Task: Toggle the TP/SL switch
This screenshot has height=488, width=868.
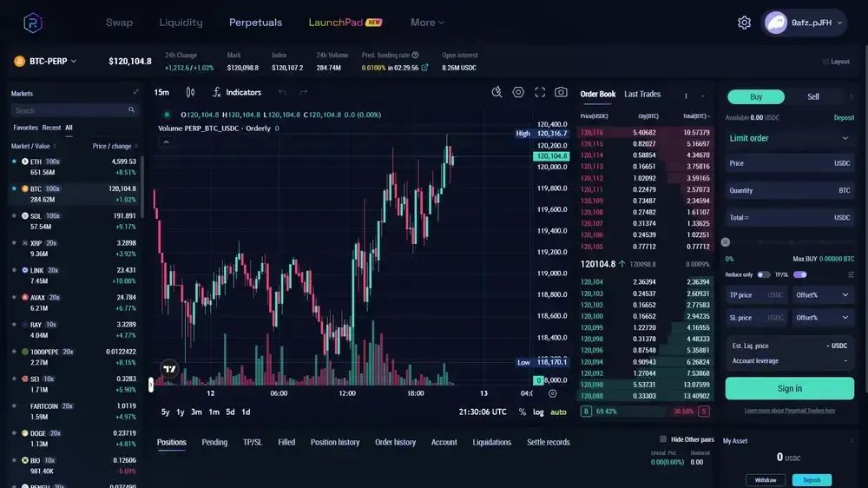Action: [799, 274]
